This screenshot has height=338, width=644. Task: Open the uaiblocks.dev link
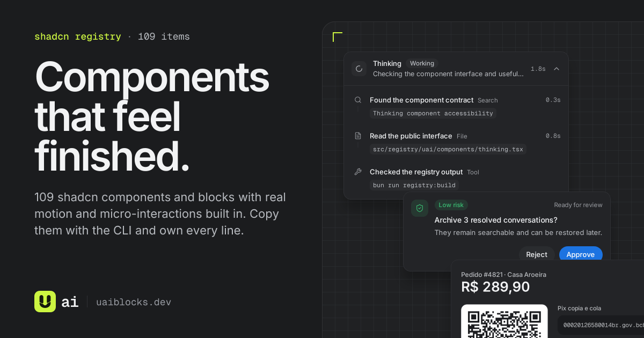[x=134, y=302]
